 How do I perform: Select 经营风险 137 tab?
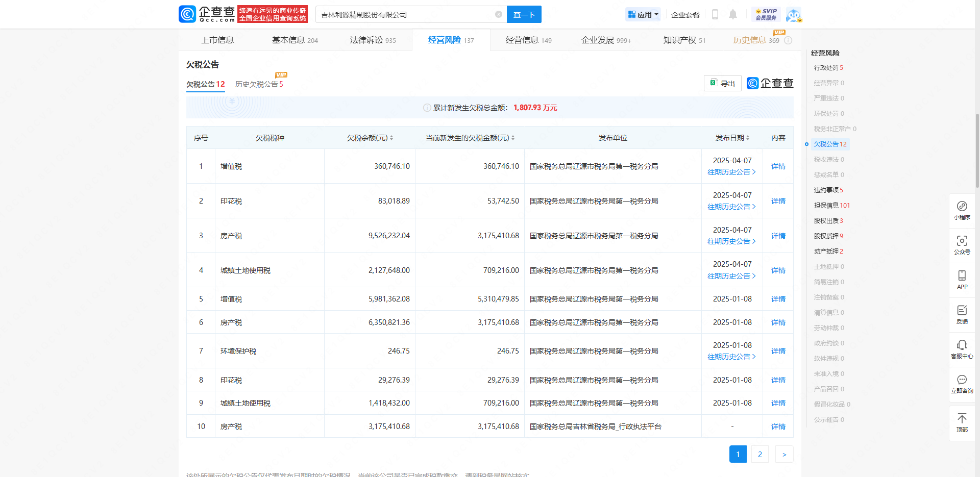[x=451, y=40]
